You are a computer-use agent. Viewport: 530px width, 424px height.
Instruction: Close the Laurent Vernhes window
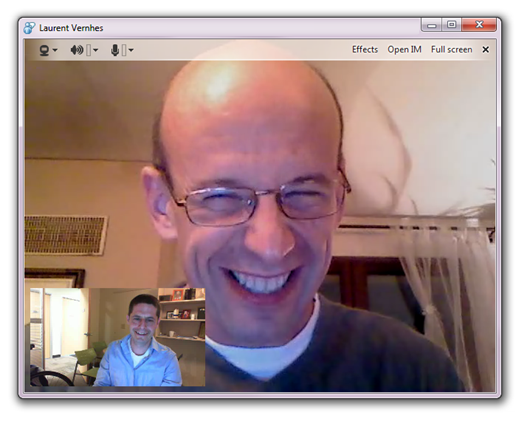[479, 25]
